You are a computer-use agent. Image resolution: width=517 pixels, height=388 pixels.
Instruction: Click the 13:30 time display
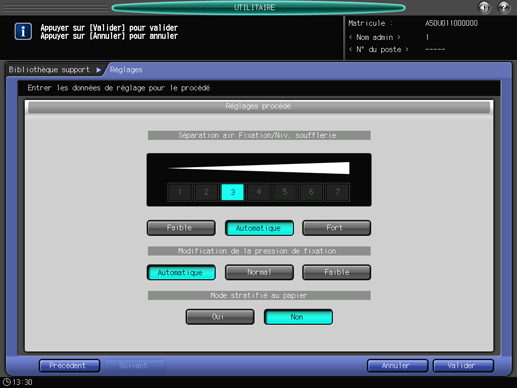point(23,382)
